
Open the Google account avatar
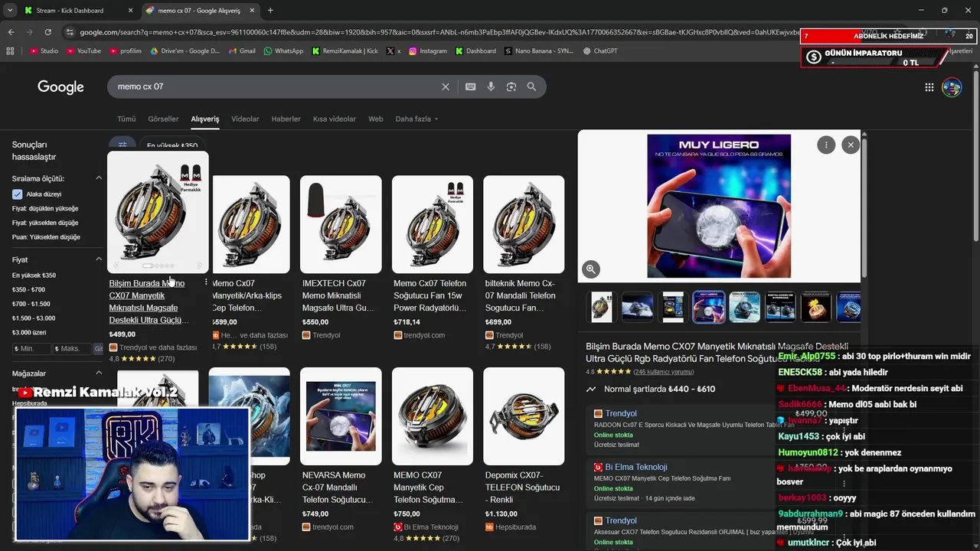[952, 87]
